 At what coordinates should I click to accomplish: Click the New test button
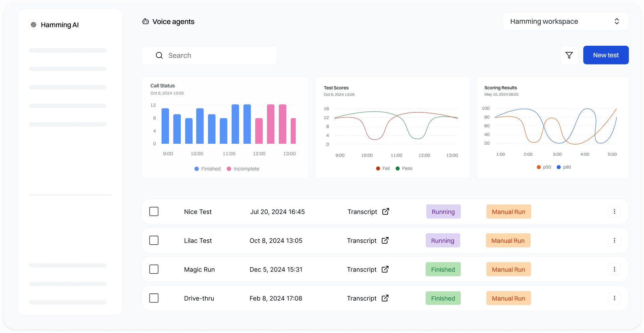point(606,55)
